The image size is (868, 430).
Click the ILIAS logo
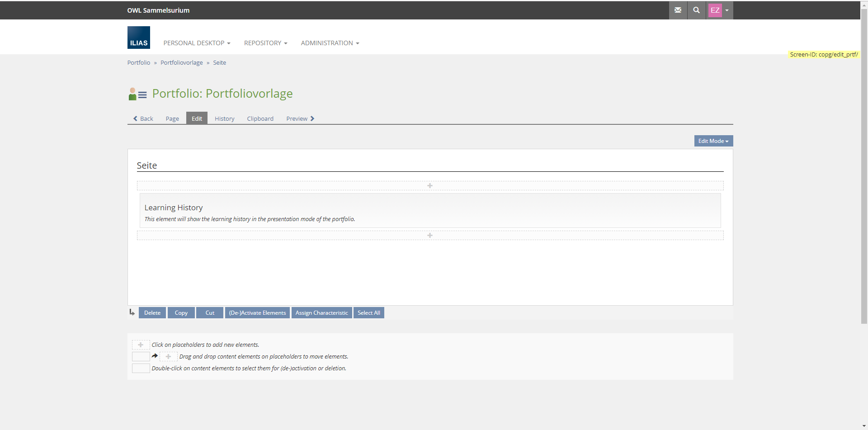(x=138, y=38)
